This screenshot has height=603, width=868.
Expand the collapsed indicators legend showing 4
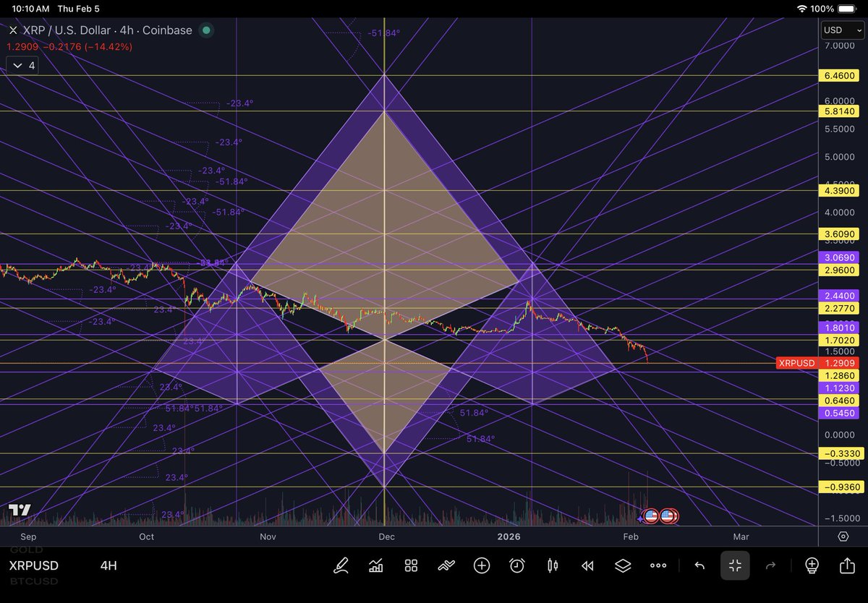(22, 66)
